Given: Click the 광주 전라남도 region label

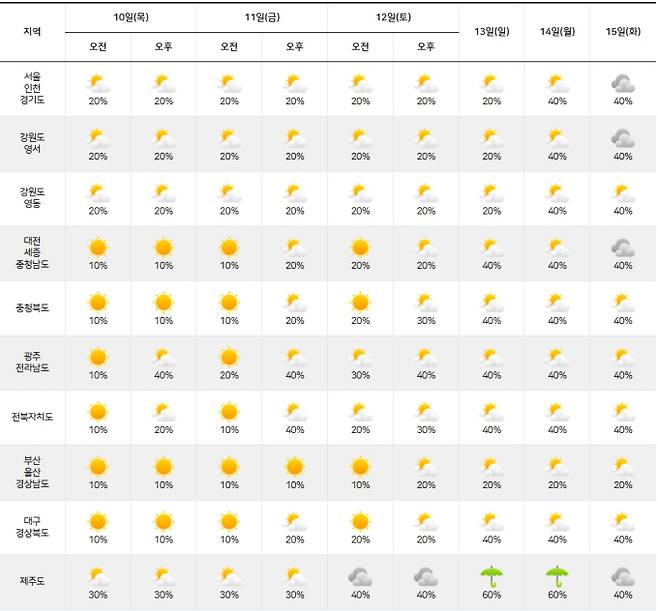Looking at the screenshot, I should [x=32, y=362].
